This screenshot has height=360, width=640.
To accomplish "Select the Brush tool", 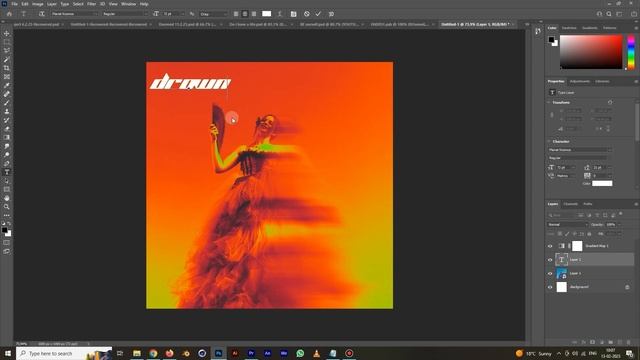I will pos(7,103).
